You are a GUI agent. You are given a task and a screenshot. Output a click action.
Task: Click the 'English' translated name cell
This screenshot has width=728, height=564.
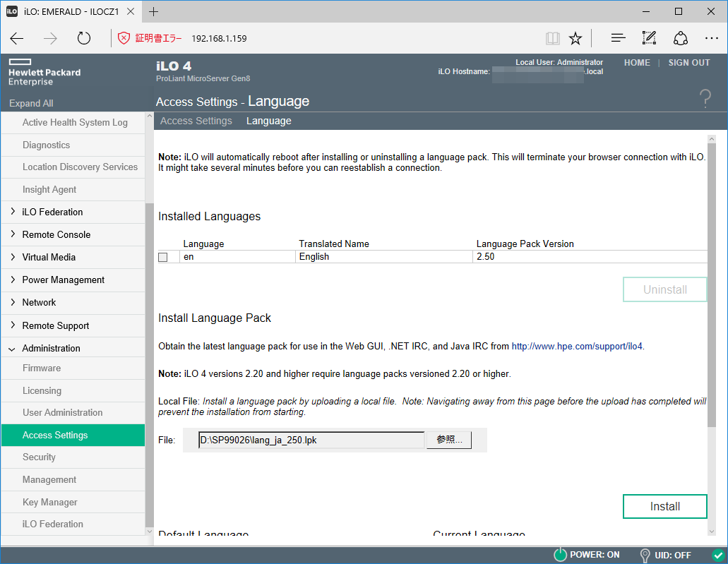point(384,257)
